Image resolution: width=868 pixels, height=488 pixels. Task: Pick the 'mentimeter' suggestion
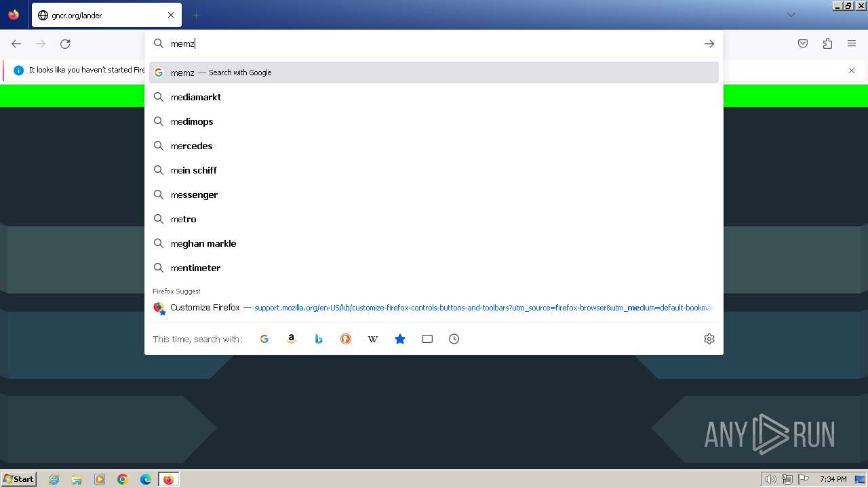point(434,268)
